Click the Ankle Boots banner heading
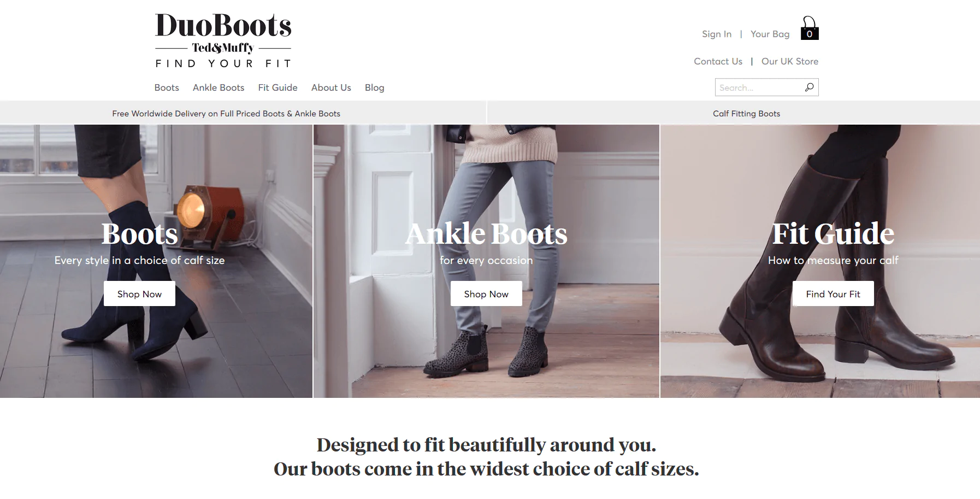The height and width of the screenshot is (499, 980). pos(486,234)
